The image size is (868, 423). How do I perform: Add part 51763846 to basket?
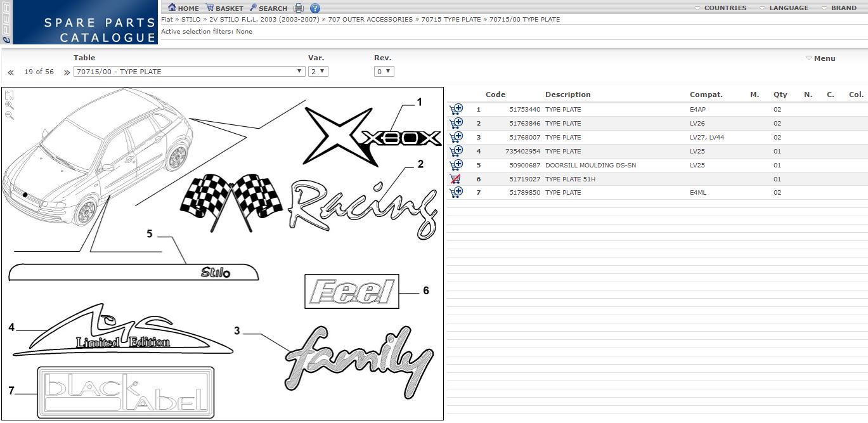click(x=456, y=123)
